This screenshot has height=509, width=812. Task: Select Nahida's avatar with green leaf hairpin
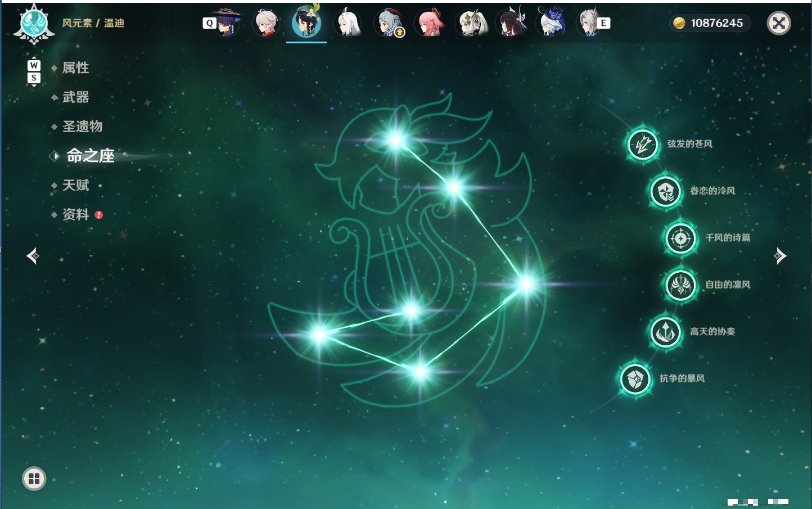(471, 22)
